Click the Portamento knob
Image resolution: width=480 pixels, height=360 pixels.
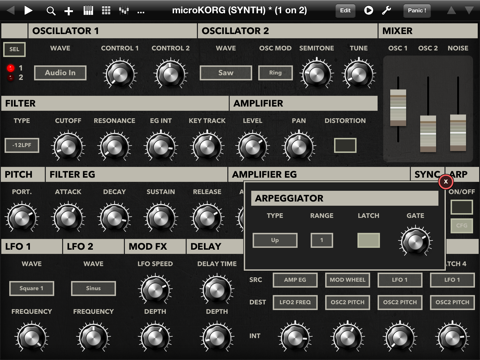(x=22, y=218)
